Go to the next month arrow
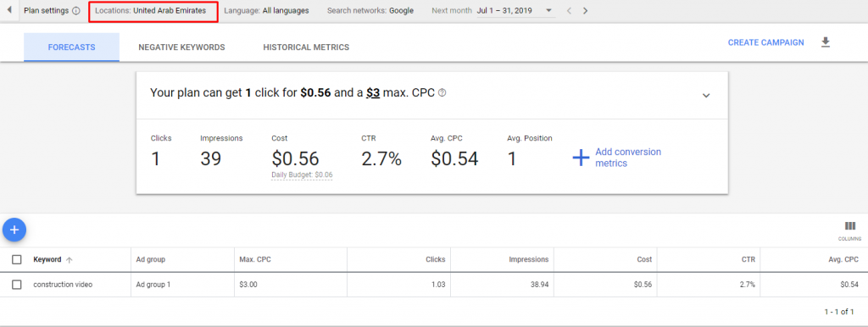Screen dimensions: 868x327 [585, 10]
